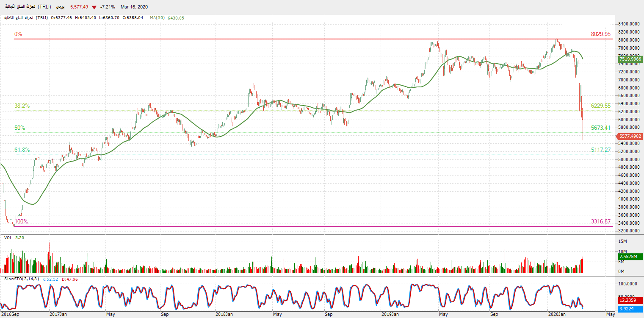Select the 38.2% Fibonacci level label
This screenshot has width=644, height=318.
[22, 106]
